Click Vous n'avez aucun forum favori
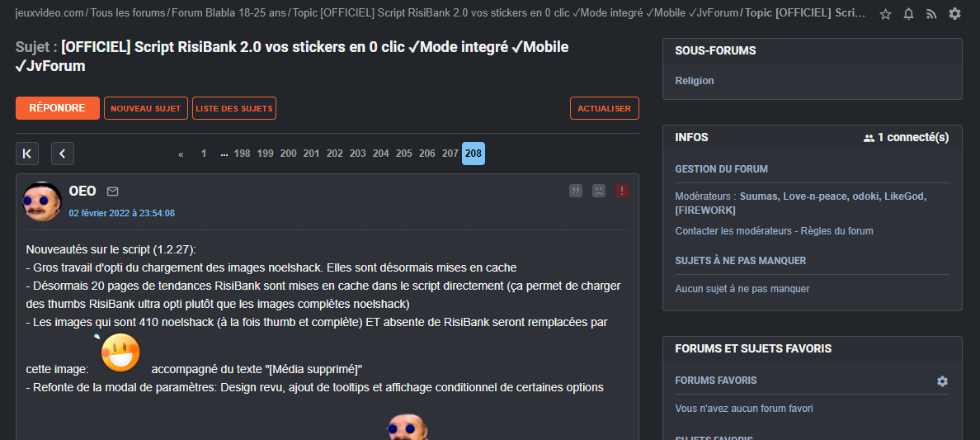This screenshot has width=980, height=440. click(744, 409)
